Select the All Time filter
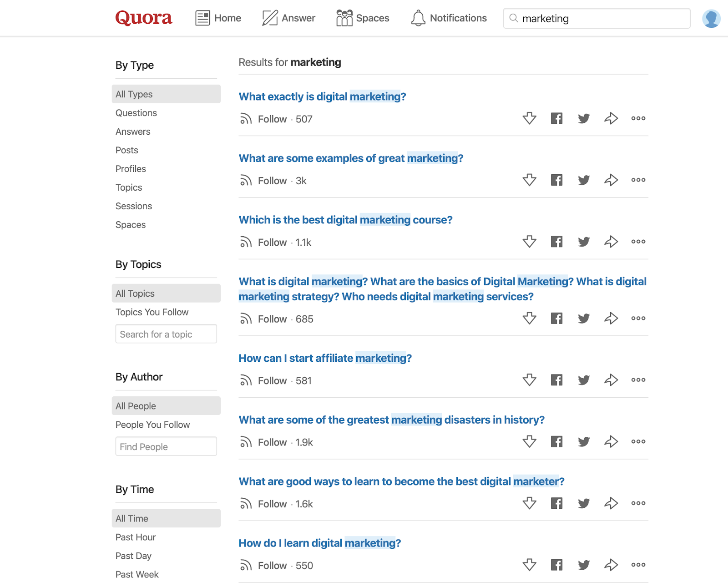This screenshot has height=587, width=728. coord(166,518)
